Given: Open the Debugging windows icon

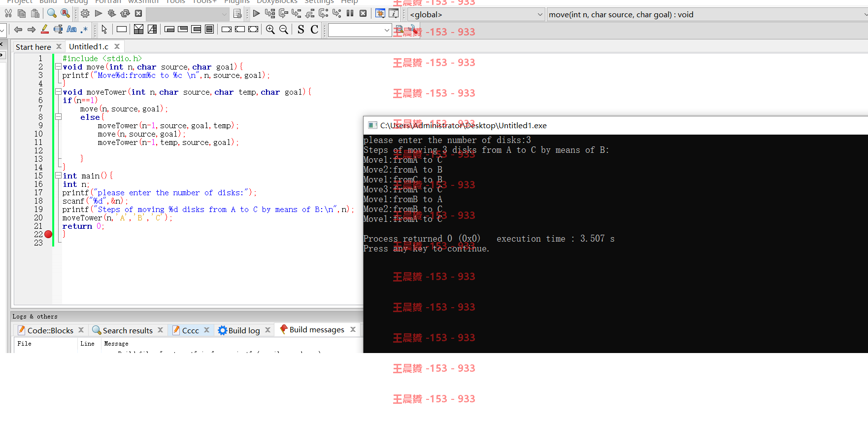Looking at the screenshot, I should click(380, 13).
